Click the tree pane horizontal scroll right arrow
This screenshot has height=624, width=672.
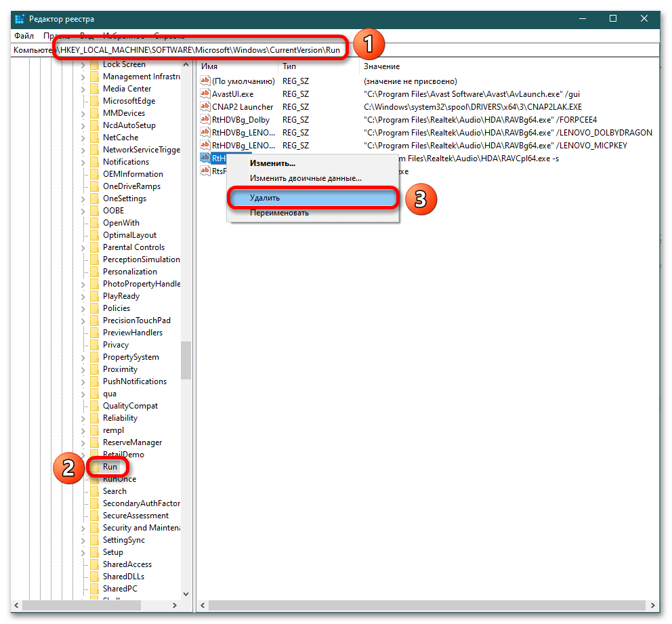(174, 605)
